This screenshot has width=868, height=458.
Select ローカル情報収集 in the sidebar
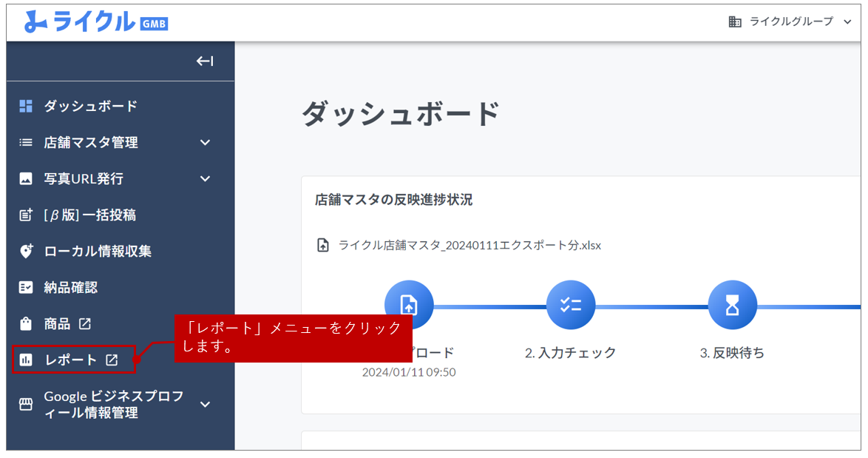(98, 251)
